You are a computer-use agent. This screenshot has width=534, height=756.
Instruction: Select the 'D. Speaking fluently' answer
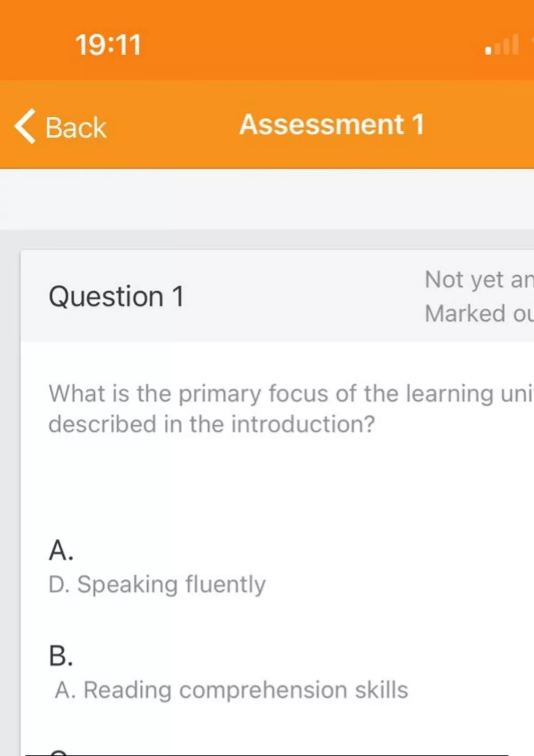(x=157, y=584)
